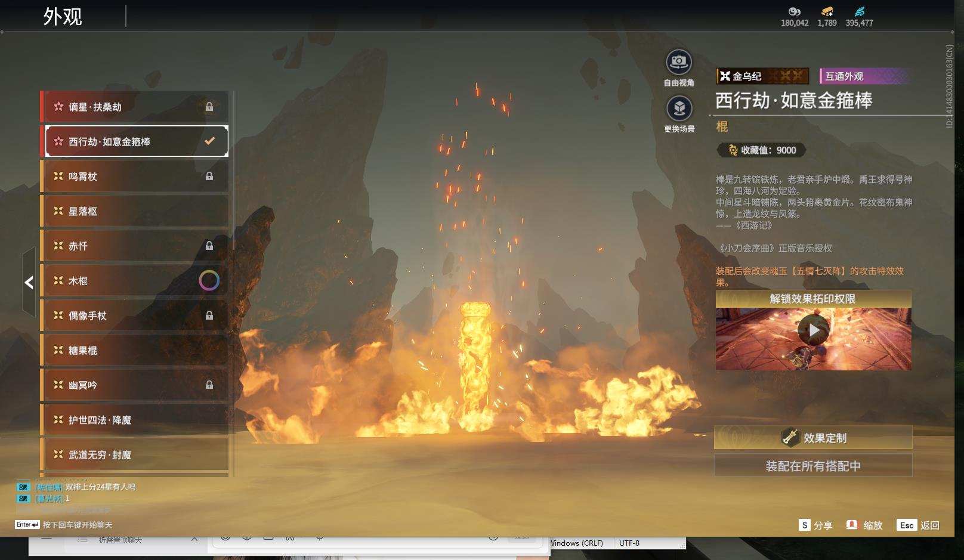Click the chat prompt 按下回车键开始聊天

pos(78,525)
